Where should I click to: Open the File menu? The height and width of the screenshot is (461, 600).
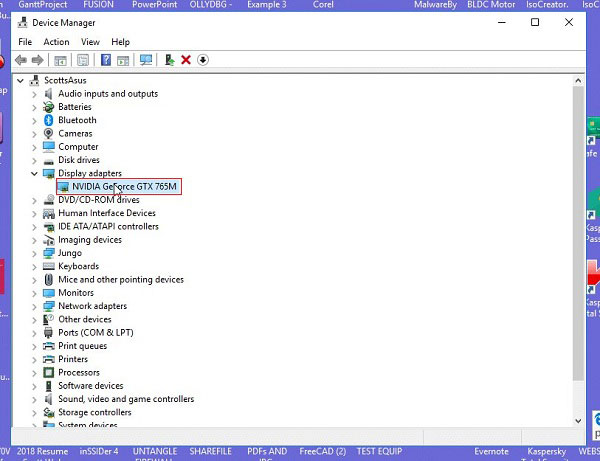tap(25, 42)
